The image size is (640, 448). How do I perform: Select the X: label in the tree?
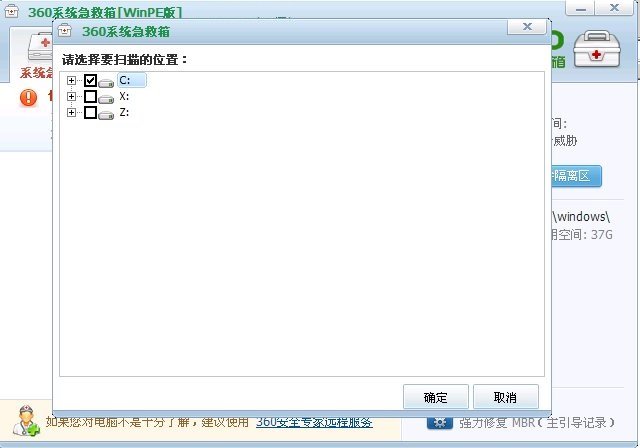coord(124,97)
